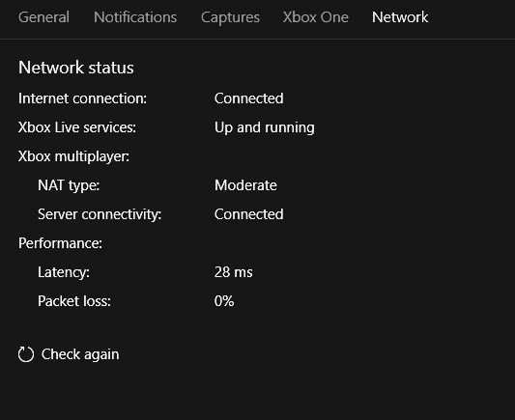Screen dimensions: 515x420
Task: Click the Check again text link
Action: (80, 354)
